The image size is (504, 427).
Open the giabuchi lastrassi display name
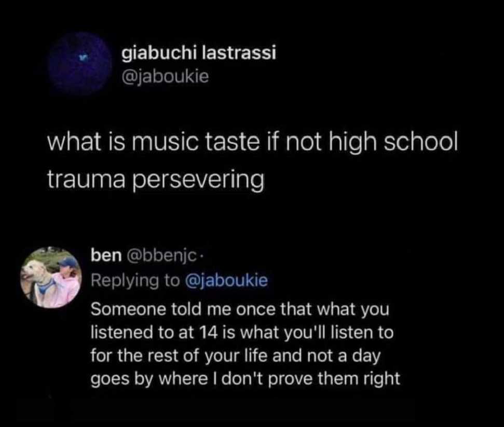click(199, 53)
